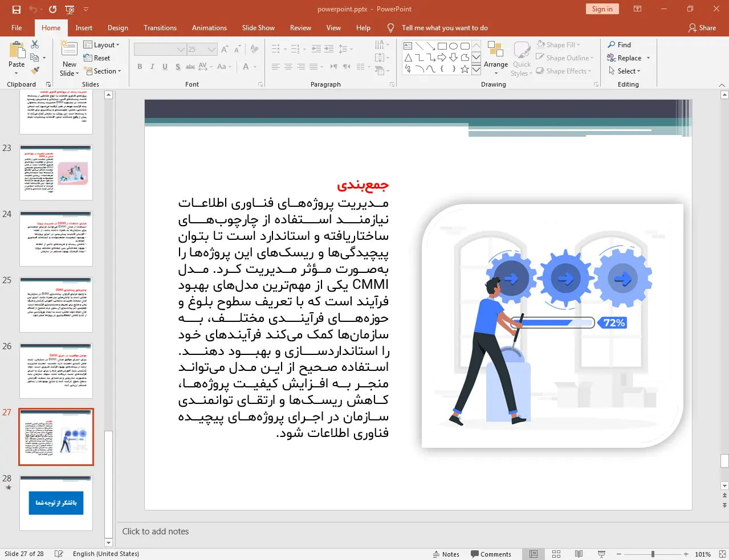Toggle Italic formatting

152,67
